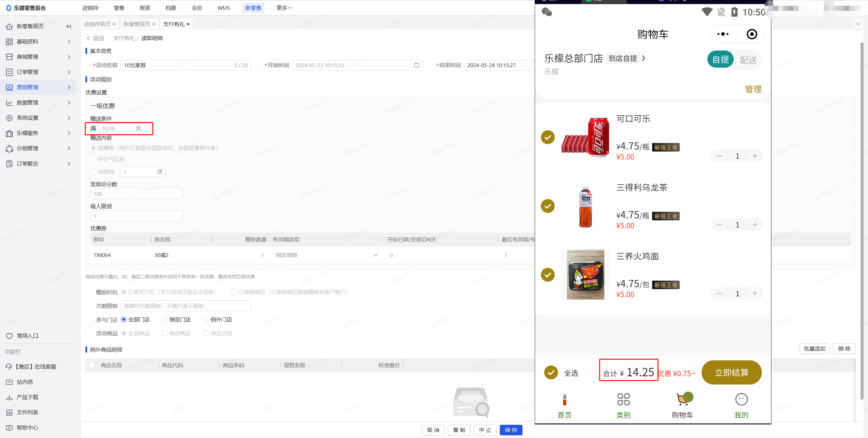Click the 乐檬零售后台 logo icon
The width and height of the screenshot is (868, 438).
(x=8, y=8)
